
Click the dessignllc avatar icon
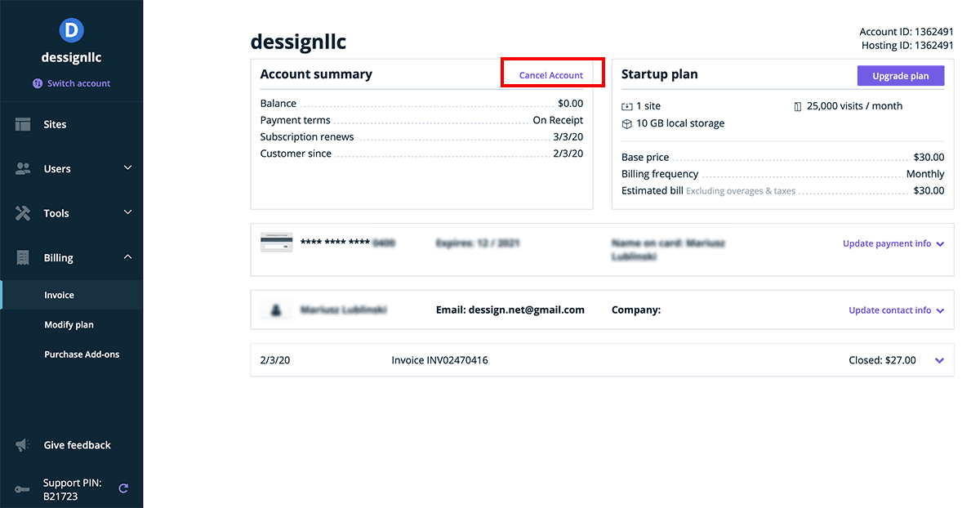pyautogui.click(x=72, y=31)
